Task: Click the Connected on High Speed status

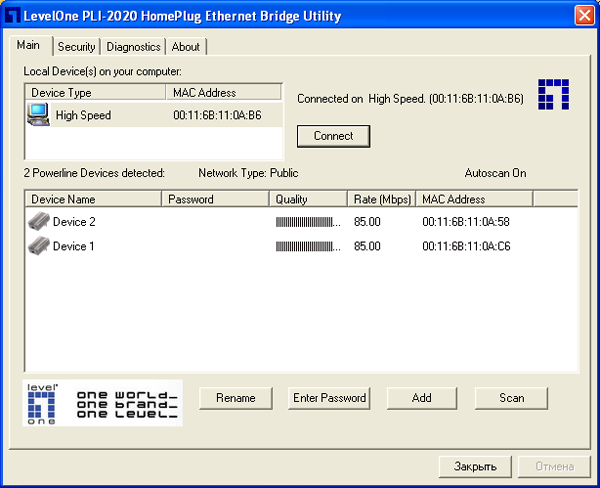Action: [410, 99]
